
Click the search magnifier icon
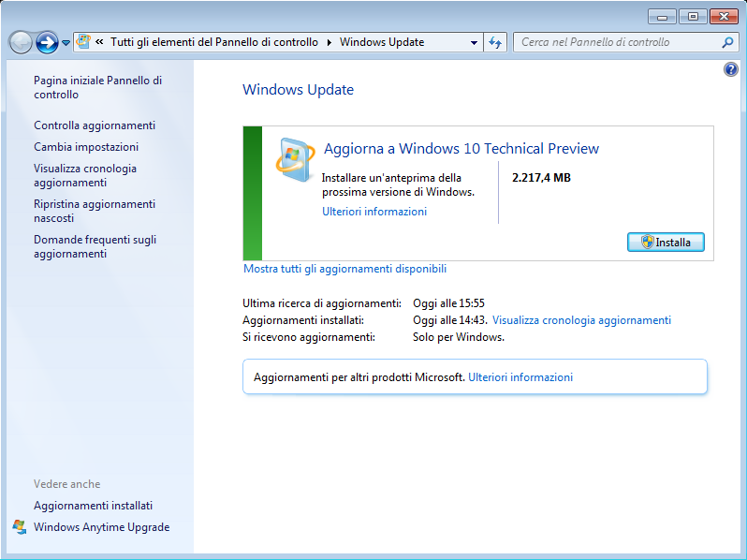[728, 42]
